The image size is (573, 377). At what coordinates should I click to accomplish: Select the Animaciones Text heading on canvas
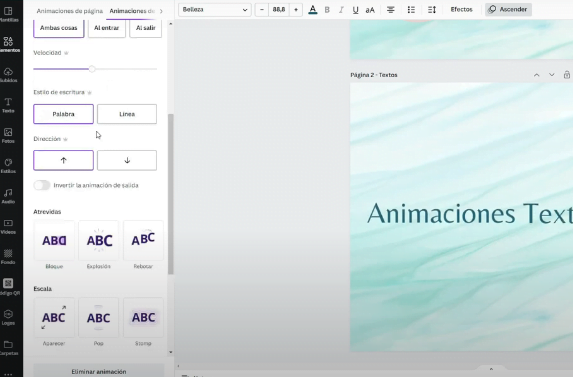click(470, 213)
